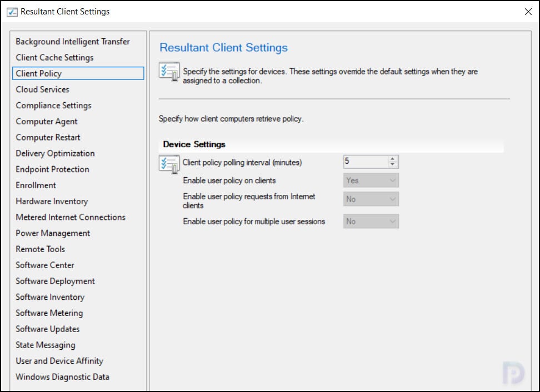Click the polling interval minutes input field

coord(366,162)
